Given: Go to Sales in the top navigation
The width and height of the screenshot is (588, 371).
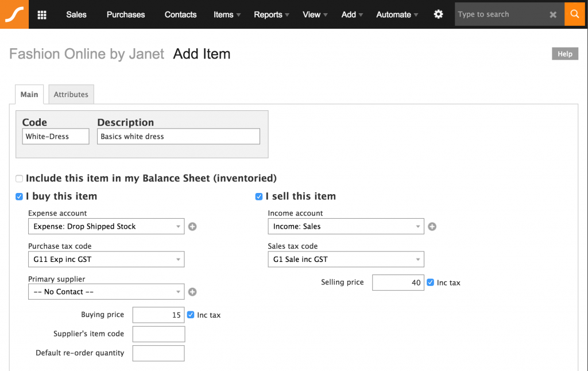Looking at the screenshot, I should [x=76, y=14].
